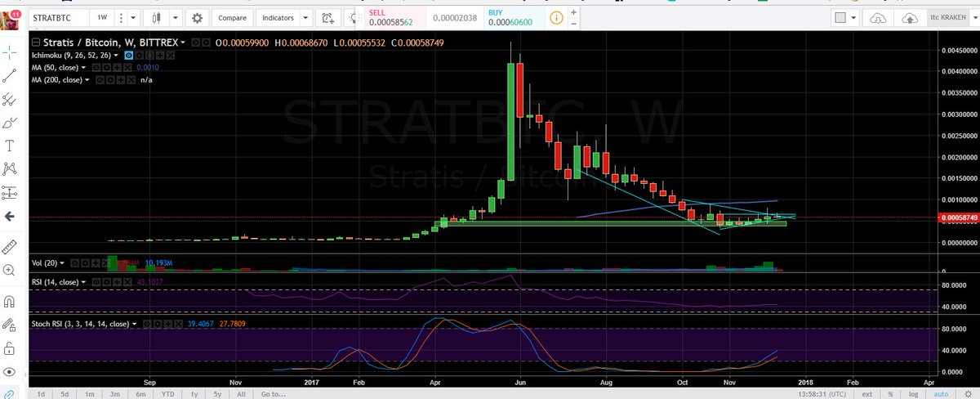980x399 pixels.
Task: Toggle MA (200, close) visibility eye
Action: click(x=100, y=80)
